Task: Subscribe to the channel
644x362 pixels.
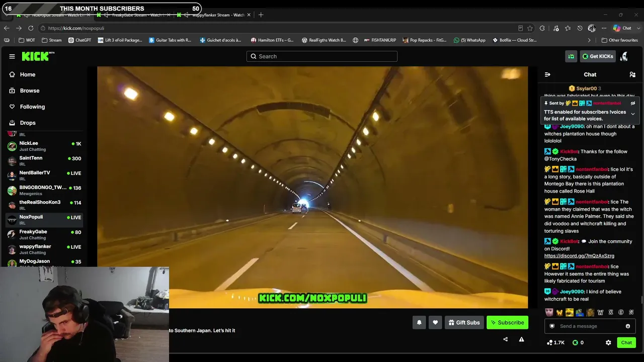Action: click(x=507, y=323)
